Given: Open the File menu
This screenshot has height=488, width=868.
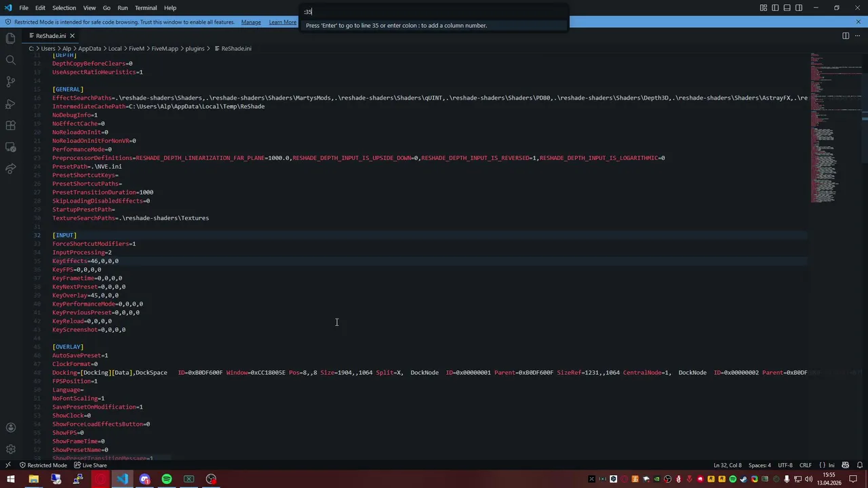Looking at the screenshot, I should [24, 8].
